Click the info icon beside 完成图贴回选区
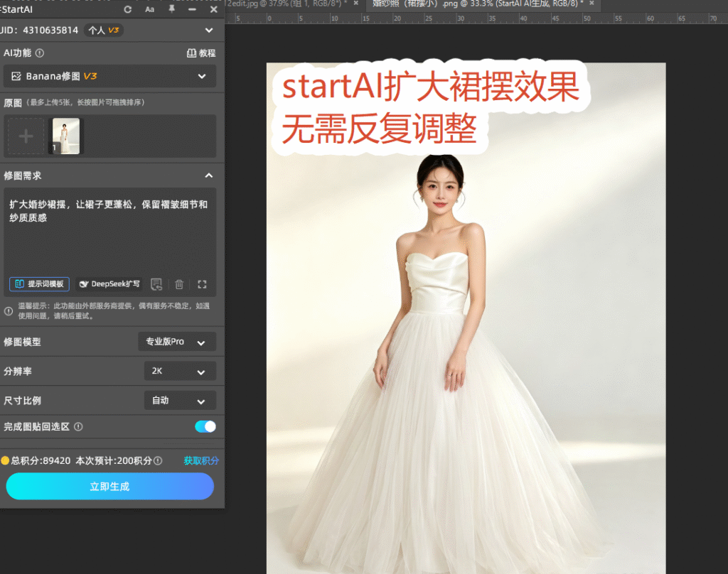 tap(78, 427)
